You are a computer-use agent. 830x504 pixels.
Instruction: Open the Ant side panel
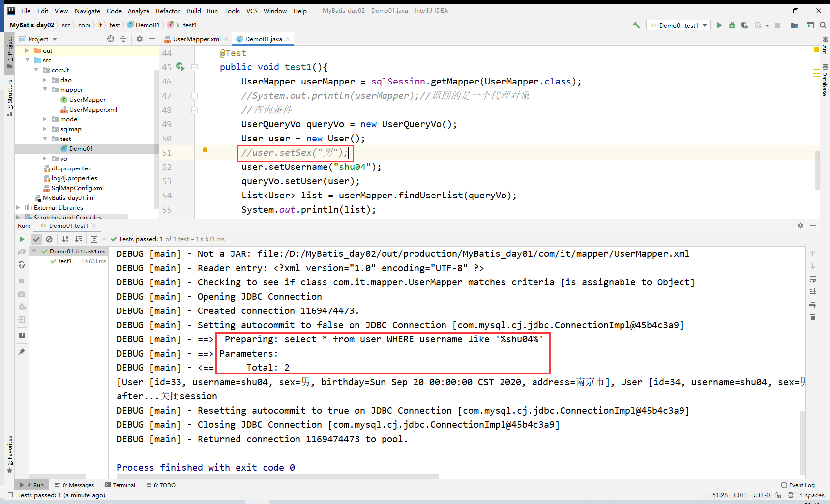825,45
